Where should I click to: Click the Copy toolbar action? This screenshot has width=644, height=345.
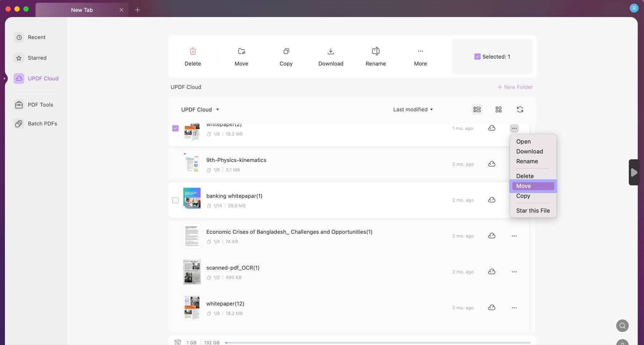[x=286, y=57]
